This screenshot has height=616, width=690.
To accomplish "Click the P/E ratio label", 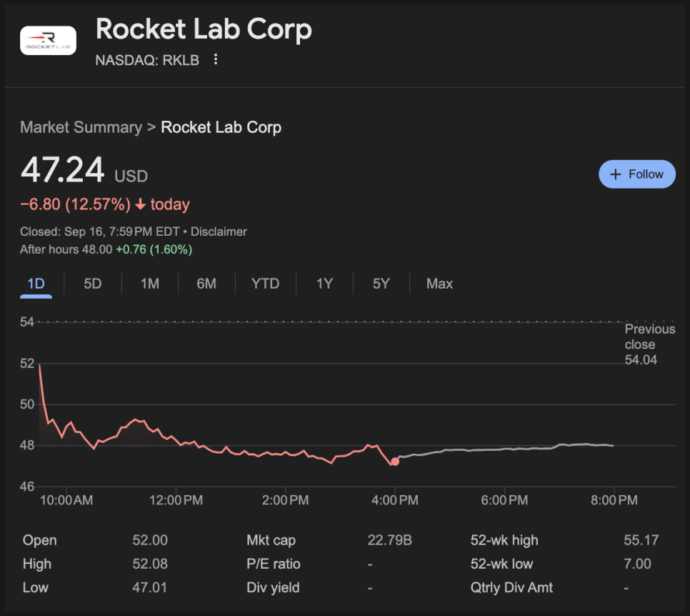I will (x=274, y=564).
